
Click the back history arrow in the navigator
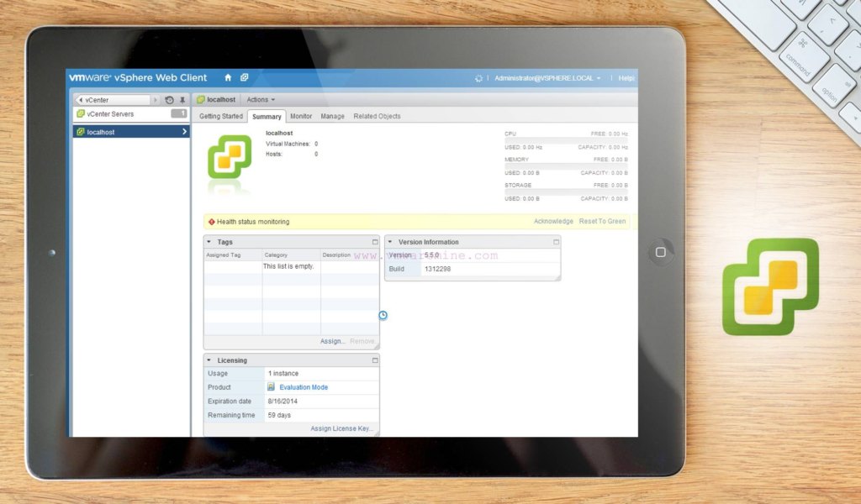[x=80, y=99]
